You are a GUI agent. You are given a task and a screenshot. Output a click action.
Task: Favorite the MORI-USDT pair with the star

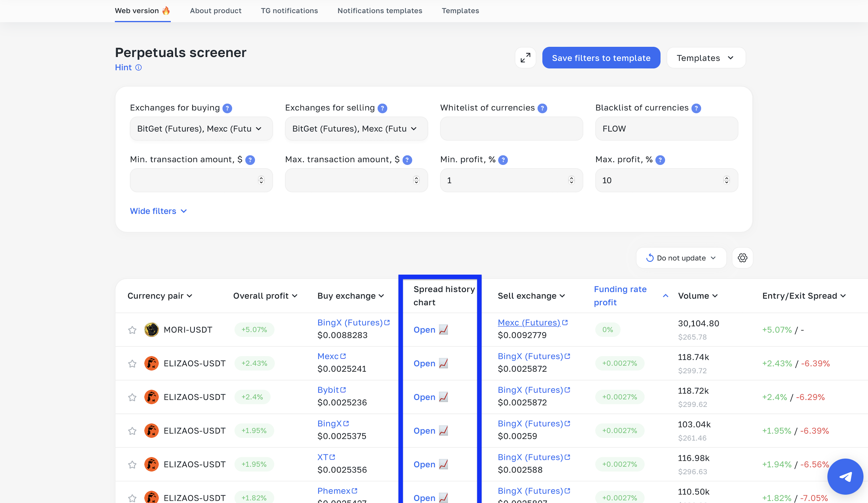[132, 330]
